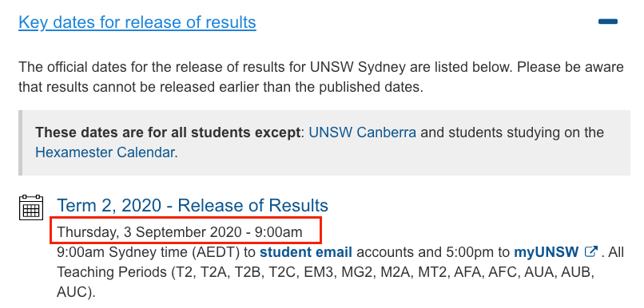
Task: Click the grey vertical bar of the notice box
Action: [x=20, y=143]
